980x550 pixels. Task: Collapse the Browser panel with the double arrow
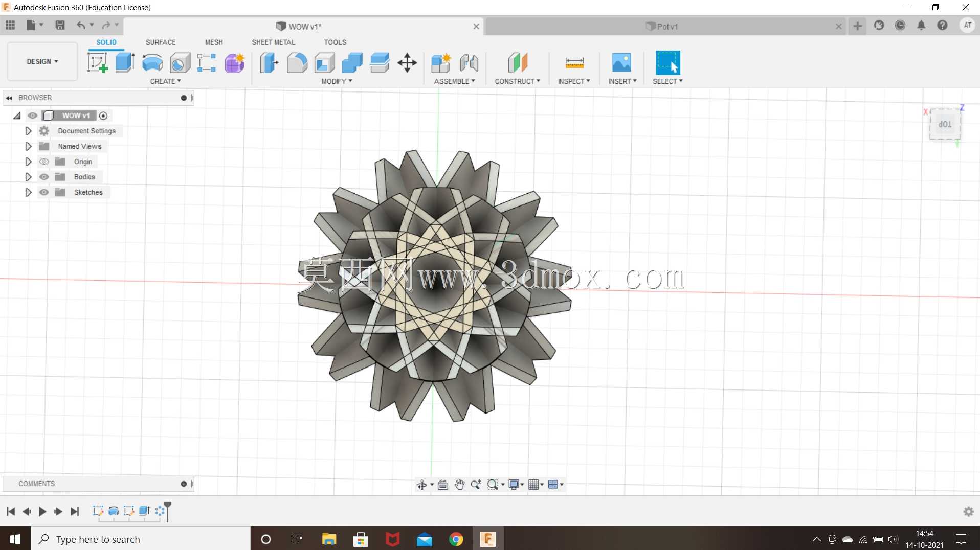[9, 98]
